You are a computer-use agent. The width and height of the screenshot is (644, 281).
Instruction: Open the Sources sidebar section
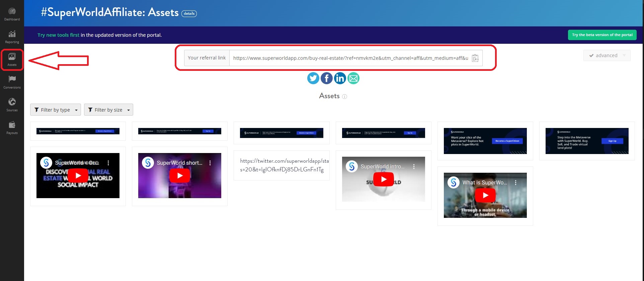tap(12, 105)
